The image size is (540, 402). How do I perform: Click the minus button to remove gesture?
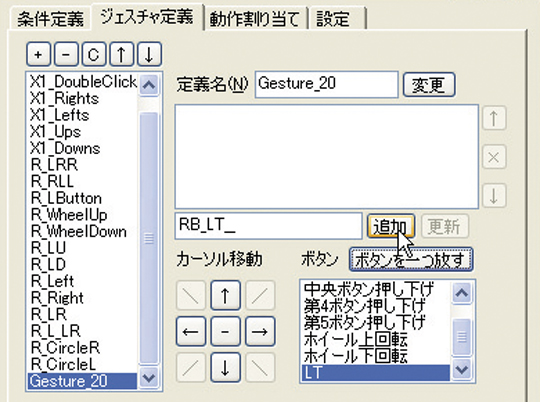(66, 54)
